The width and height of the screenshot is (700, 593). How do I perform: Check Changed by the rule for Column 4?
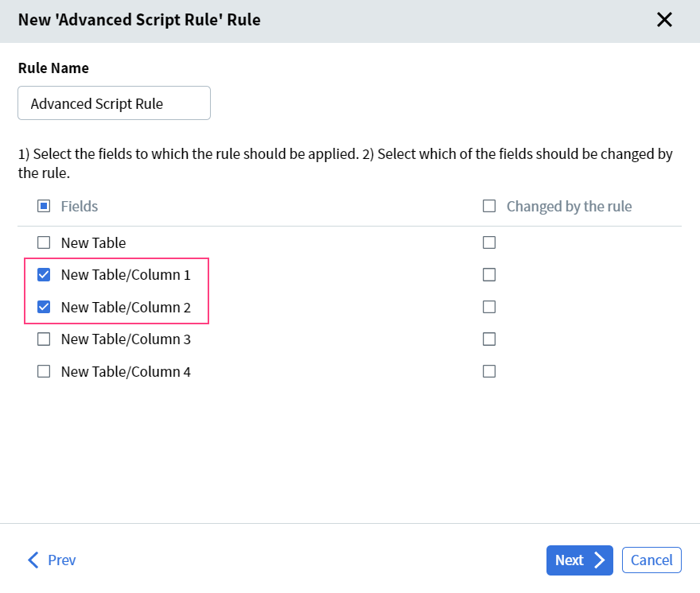489,370
